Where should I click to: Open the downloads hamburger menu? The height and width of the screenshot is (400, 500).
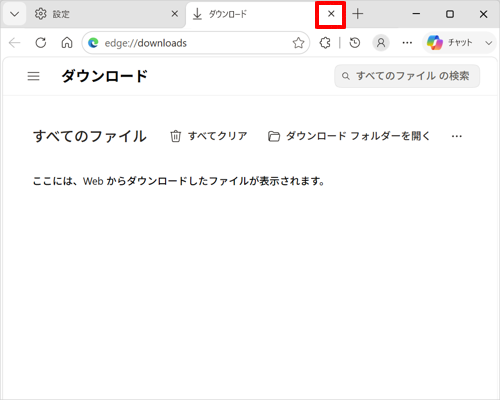pos(33,76)
